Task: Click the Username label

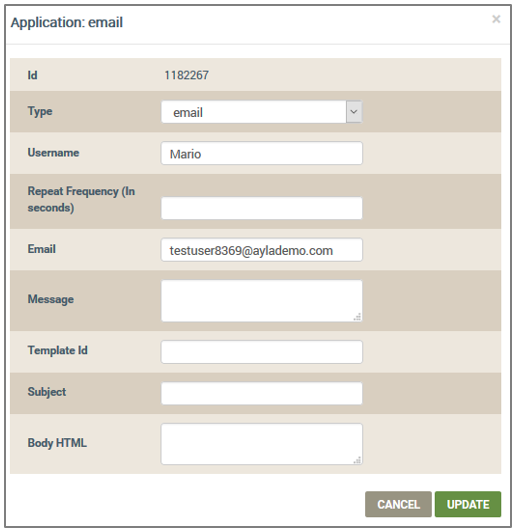Action: click(x=53, y=153)
